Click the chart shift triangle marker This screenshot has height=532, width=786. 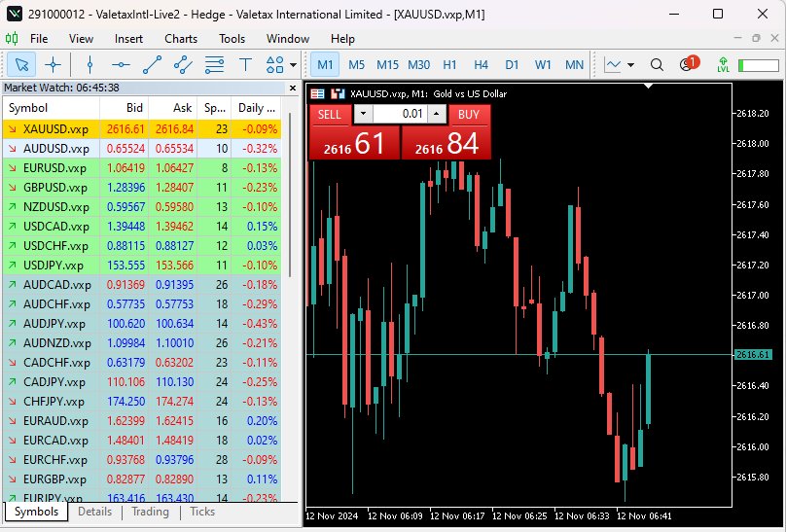[x=649, y=87]
